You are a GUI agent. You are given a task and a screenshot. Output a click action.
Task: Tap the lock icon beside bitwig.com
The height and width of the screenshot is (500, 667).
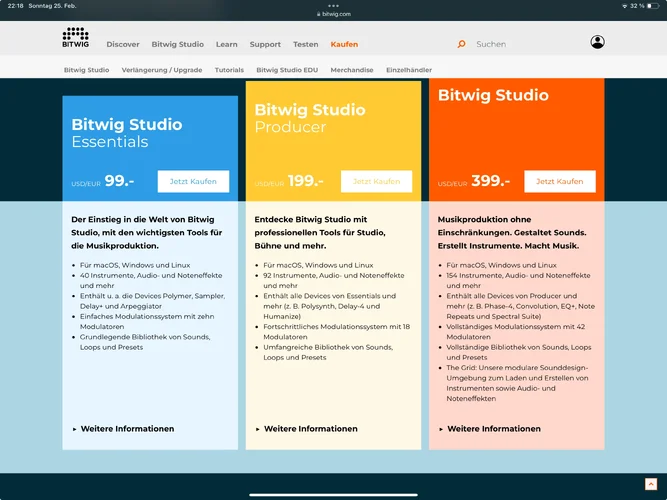tap(318, 14)
